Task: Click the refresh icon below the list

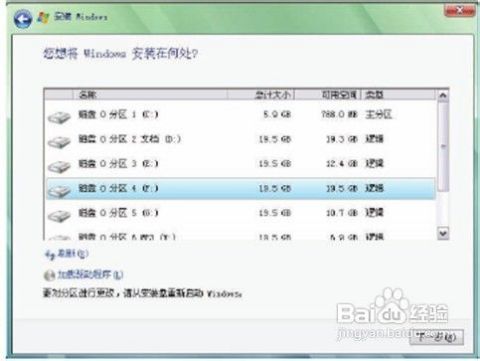Action: pyautogui.click(x=49, y=255)
